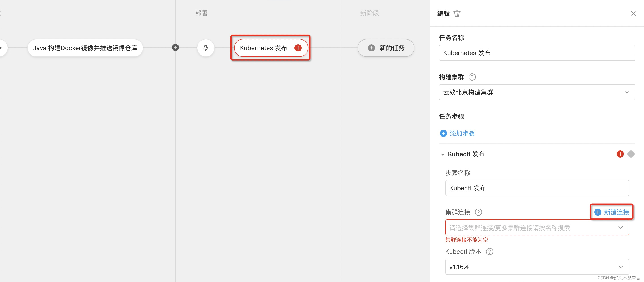Open help icon next to 构建集群
Viewport: 644px width, 282px height.
(472, 77)
